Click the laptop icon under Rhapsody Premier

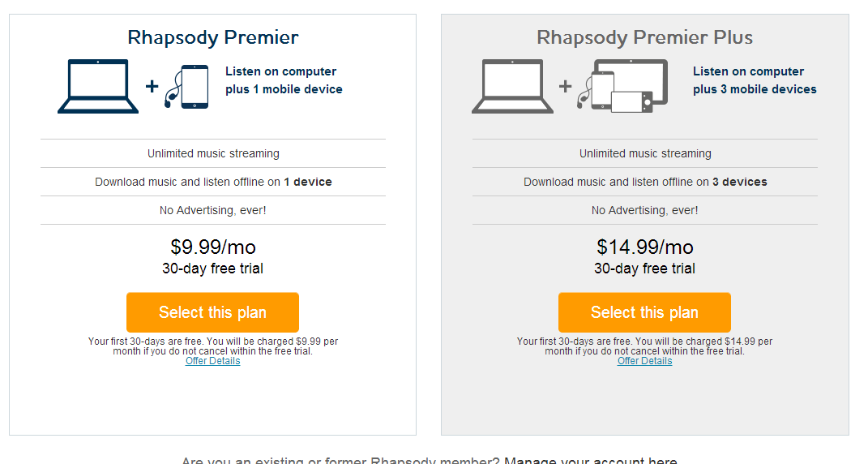(98, 87)
